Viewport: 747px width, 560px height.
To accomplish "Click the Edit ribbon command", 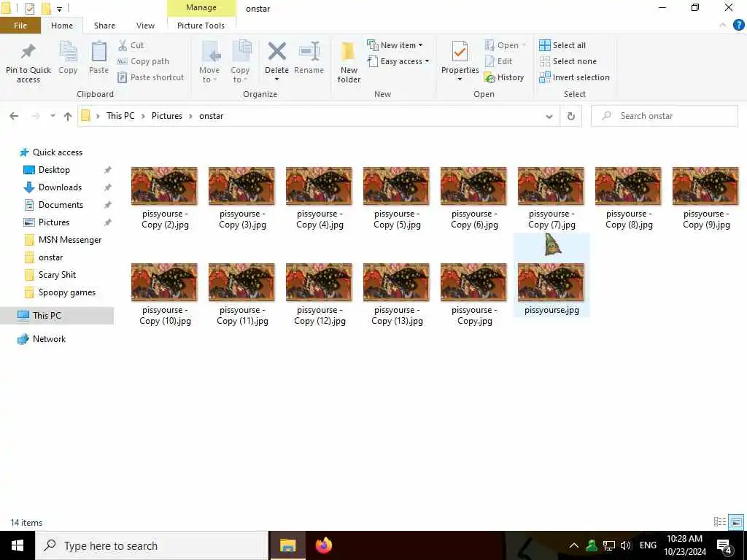I will (x=498, y=61).
